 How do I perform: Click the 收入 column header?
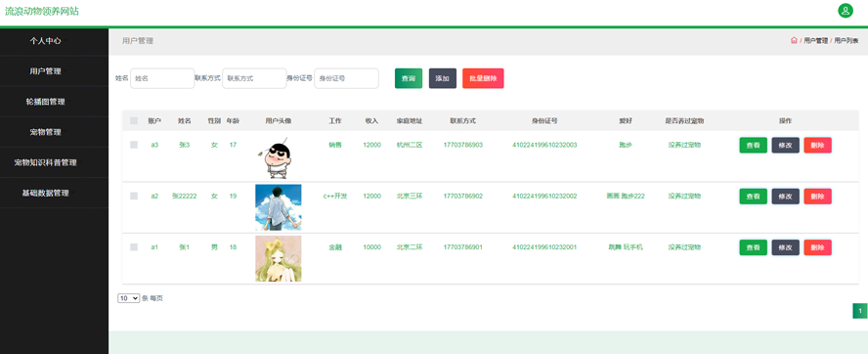pyautogui.click(x=372, y=120)
